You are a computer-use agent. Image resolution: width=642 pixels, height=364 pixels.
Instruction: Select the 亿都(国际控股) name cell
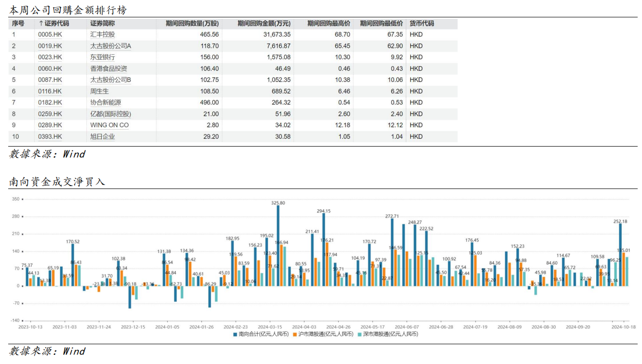tap(111, 114)
